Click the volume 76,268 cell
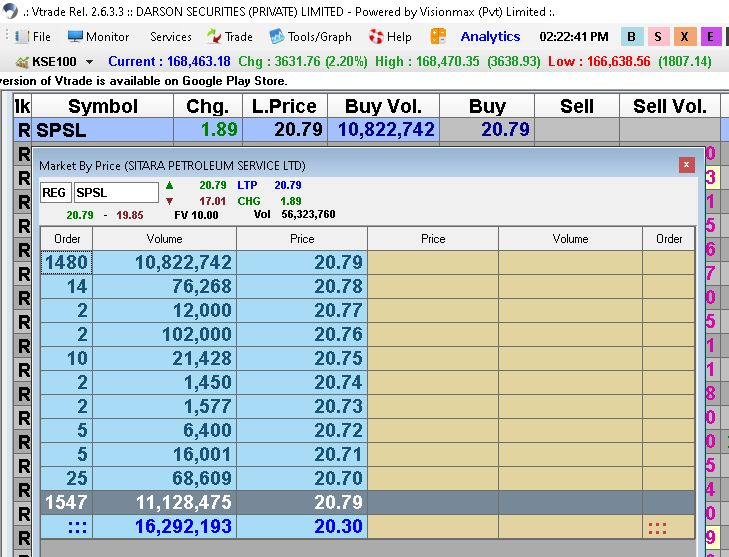729x557 pixels. (165, 286)
